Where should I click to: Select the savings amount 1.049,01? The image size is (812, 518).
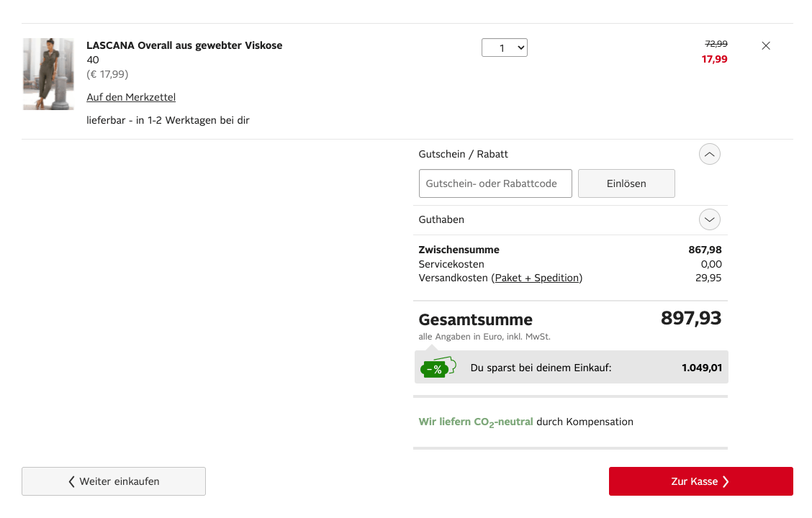coord(702,368)
